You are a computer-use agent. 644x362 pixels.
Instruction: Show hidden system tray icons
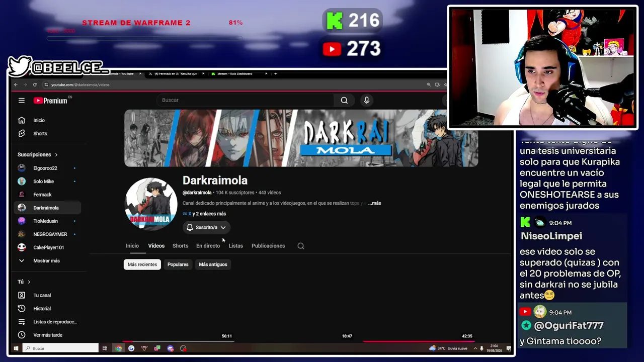click(475, 348)
